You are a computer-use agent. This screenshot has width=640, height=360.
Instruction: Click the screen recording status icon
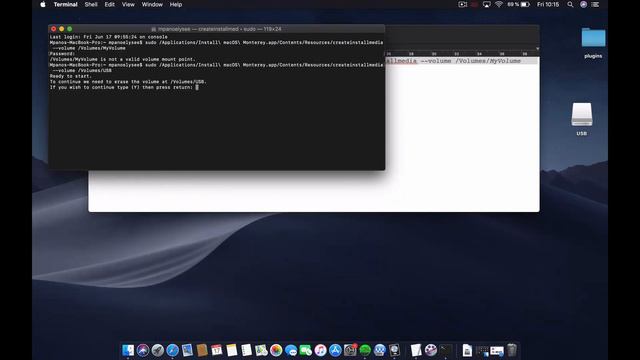pos(462,4)
